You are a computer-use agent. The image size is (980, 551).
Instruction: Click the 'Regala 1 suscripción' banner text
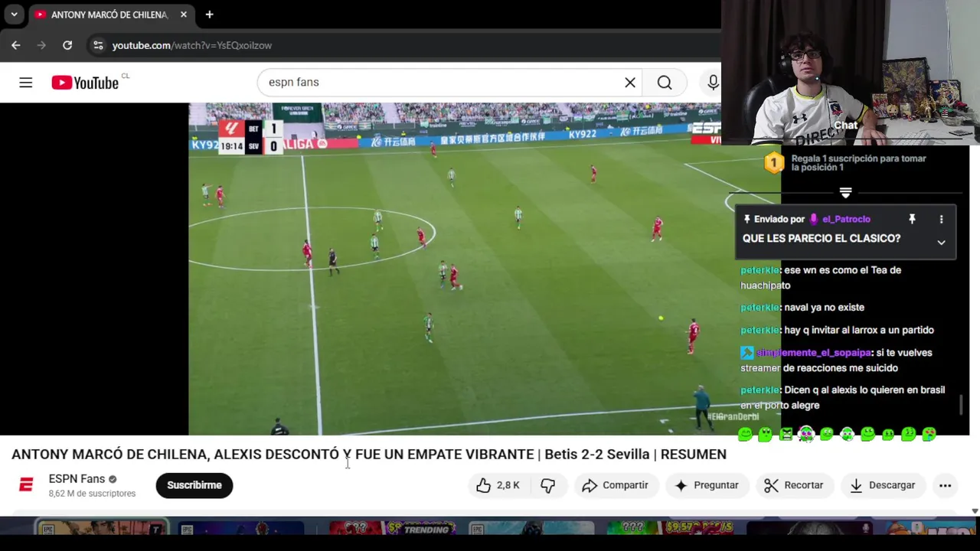pyautogui.click(x=858, y=163)
